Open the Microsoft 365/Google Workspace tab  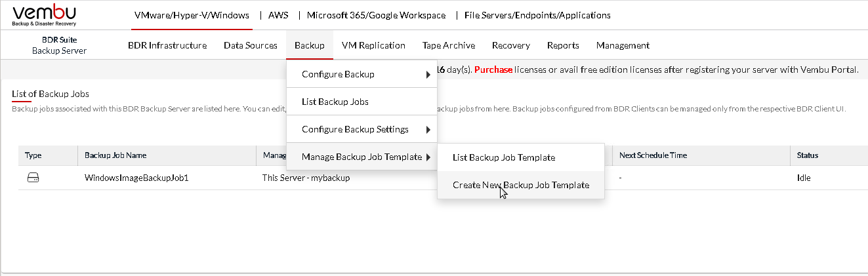(376, 15)
